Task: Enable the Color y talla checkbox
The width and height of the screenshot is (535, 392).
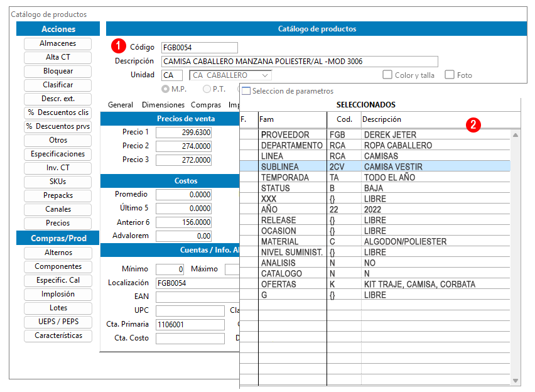Action: pos(387,75)
